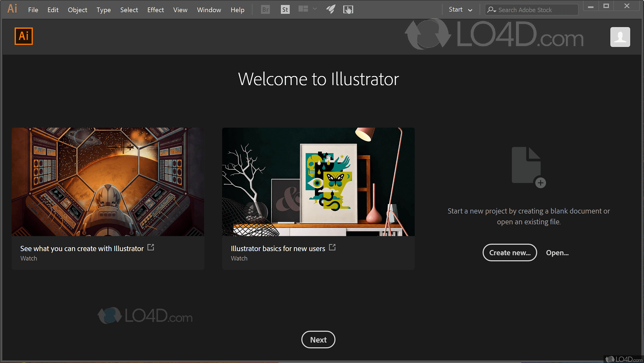Click the external link icon beside See what you can create
The width and height of the screenshot is (644, 363).
[x=151, y=247]
